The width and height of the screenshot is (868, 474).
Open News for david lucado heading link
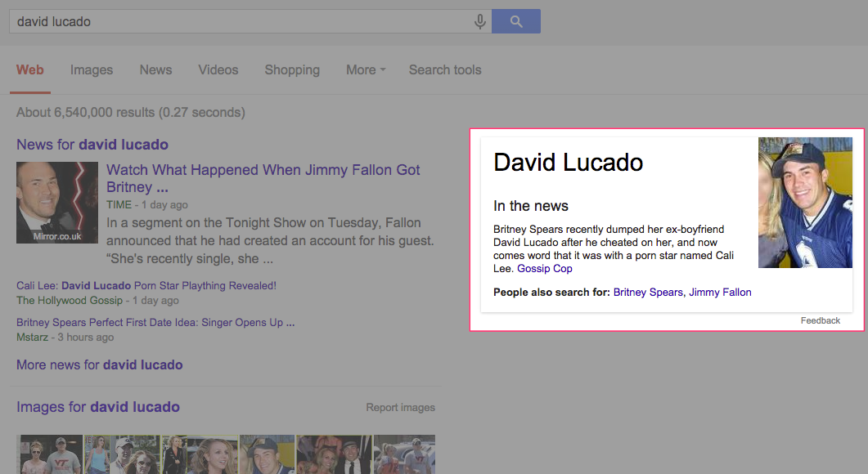pos(92,145)
